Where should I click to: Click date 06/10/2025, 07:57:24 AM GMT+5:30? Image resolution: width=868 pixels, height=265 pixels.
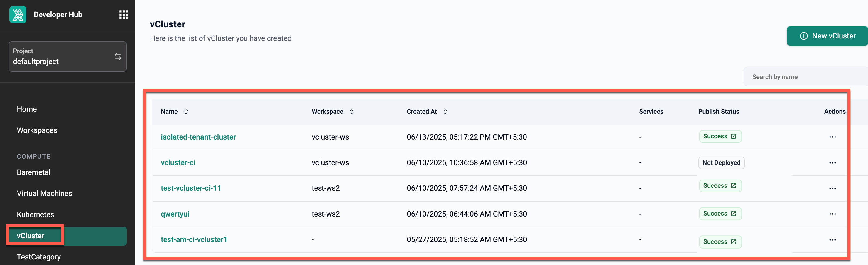[467, 188]
